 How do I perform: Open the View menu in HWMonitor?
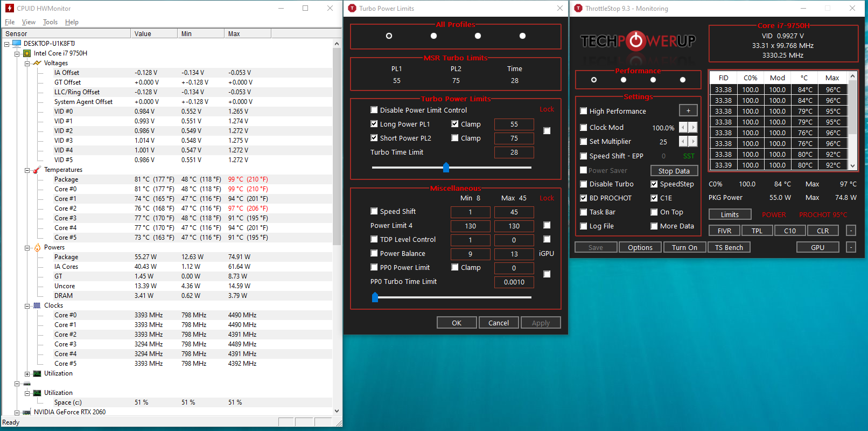pos(29,22)
